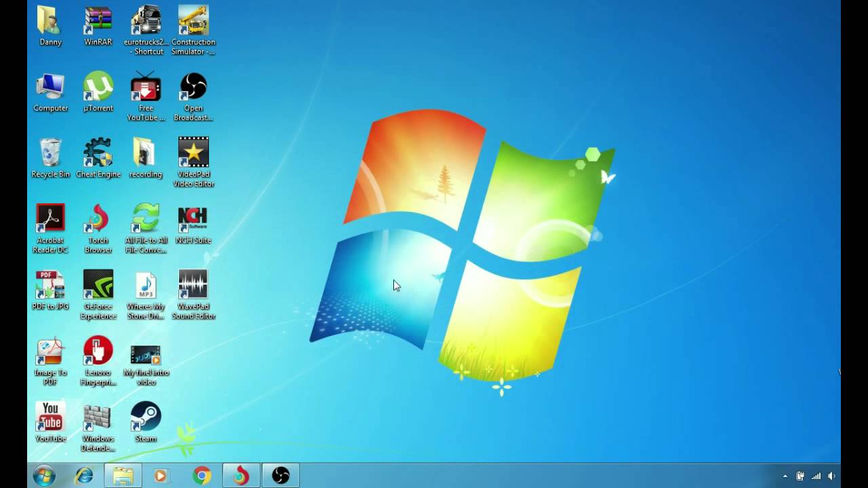Viewport: 868px width, 488px height.
Task: Switch to Open Broadcaster on taskbar
Action: click(x=281, y=476)
